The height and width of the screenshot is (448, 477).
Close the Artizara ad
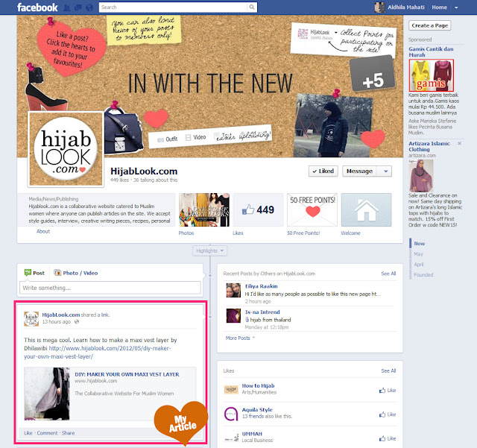coord(459,143)
